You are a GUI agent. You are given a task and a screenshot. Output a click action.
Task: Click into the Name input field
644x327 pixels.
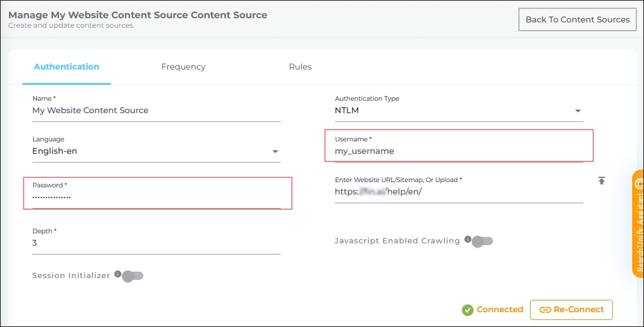(156, 111)
